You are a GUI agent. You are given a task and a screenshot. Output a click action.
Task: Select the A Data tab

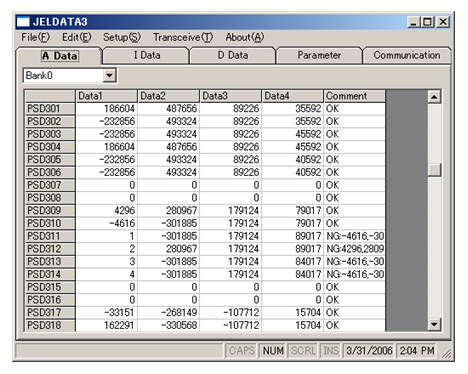59,56
